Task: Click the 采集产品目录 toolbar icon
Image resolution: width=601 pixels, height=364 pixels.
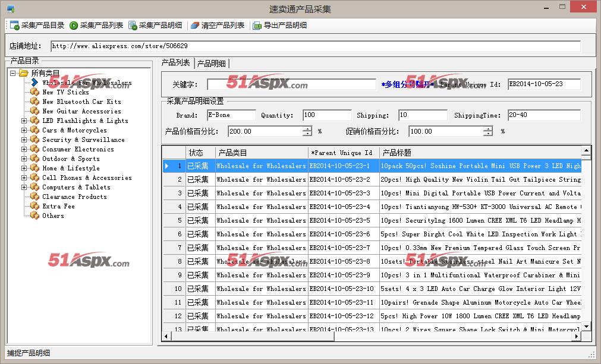Action: (14, 26)
